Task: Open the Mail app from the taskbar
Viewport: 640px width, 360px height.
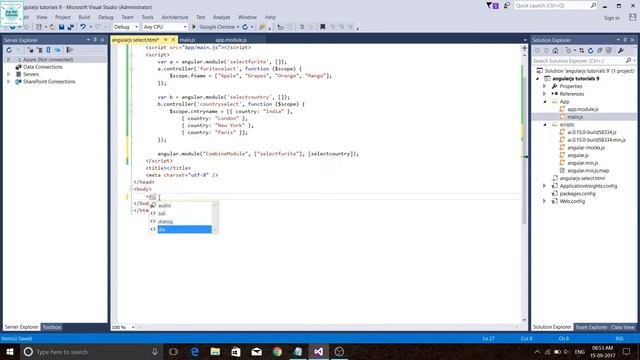Action: click(x=256, y=351)
